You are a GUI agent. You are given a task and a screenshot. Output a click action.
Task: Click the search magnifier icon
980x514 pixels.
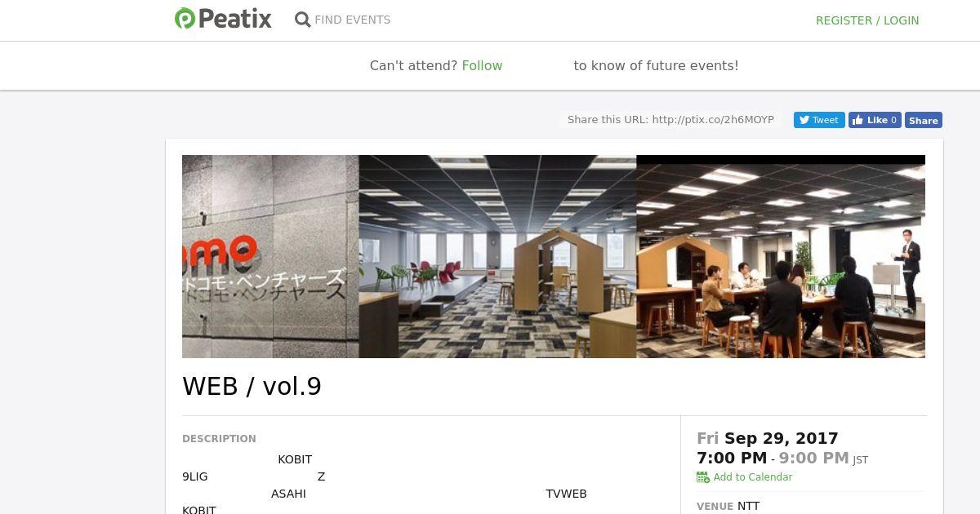tap(303, 20)
